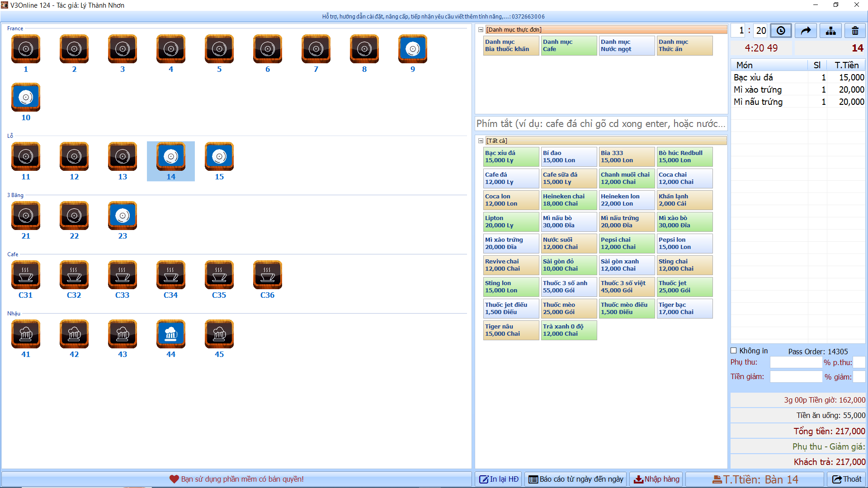Select cafe table C34

(x=171, y=275)
